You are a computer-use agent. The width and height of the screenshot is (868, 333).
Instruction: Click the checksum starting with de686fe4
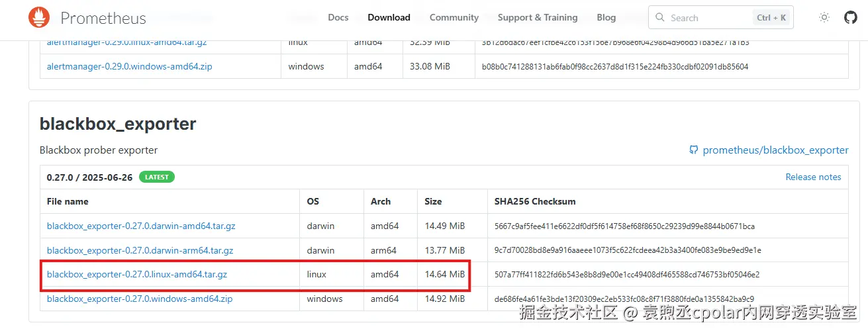point(624,299)
